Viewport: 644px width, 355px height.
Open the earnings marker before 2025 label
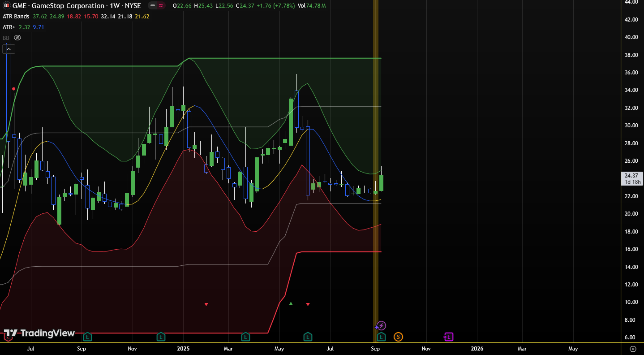tap(161, 336)
